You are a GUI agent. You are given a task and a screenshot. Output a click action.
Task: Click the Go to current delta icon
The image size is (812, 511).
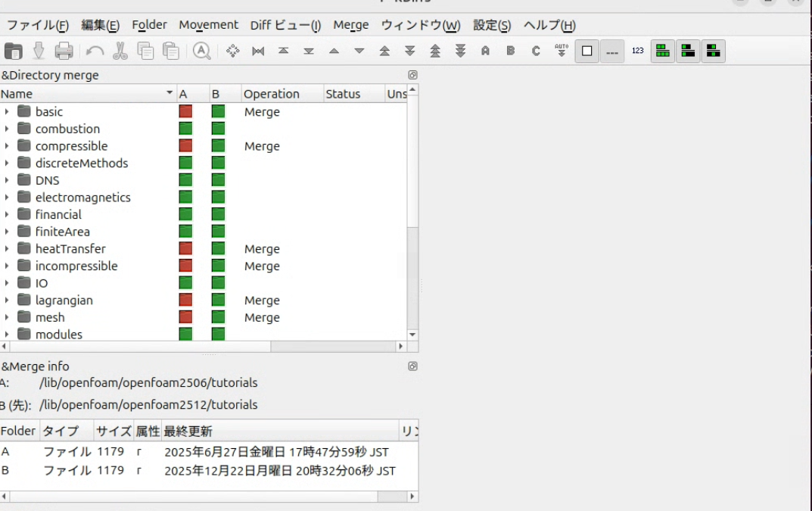(233, 51)
